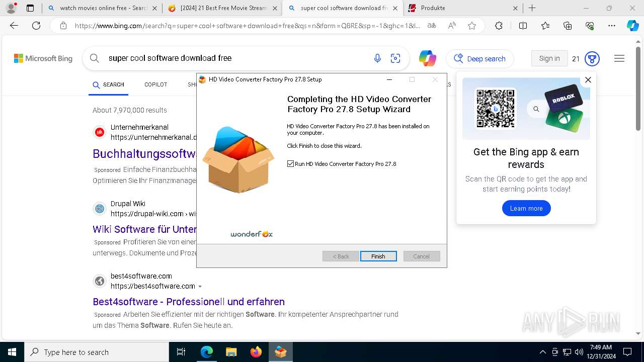The width and height of the screenshot is (644, 362).
Task: Open the Copilot colorful logo icon
Action: tap(428, 58)
